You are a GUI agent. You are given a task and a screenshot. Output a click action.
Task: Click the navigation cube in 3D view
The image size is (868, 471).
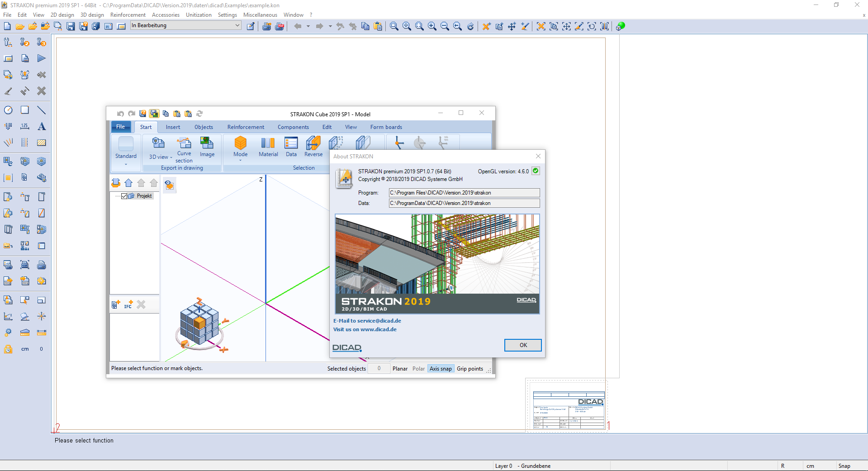pos(199,323)
